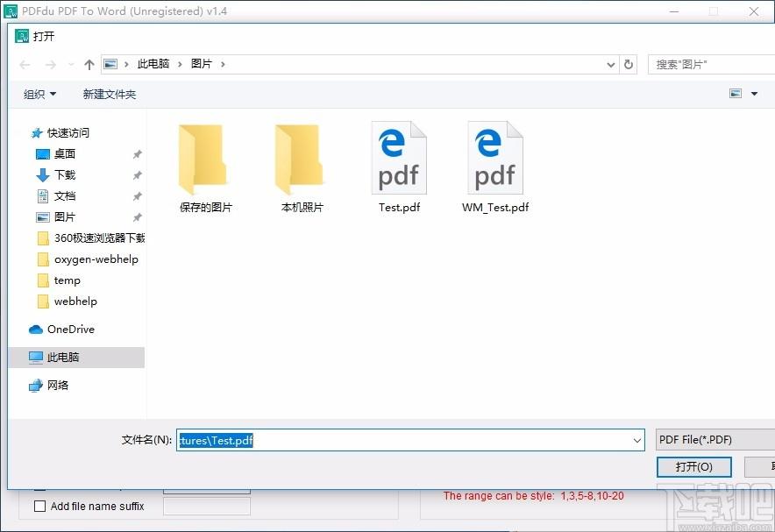Select OneDrive in the navigation pane
This screenshot has width=775, height=532.
coord(61,330)
